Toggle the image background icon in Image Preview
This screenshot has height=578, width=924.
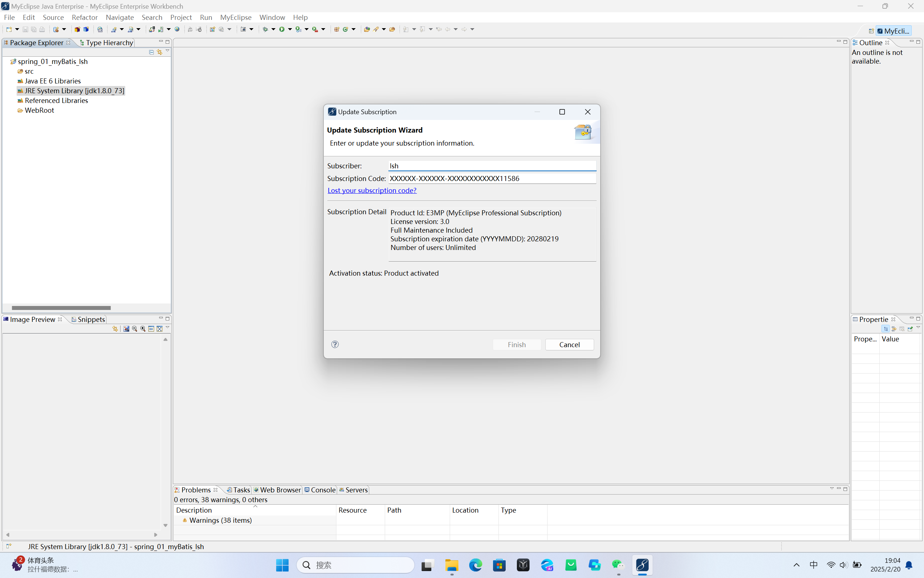(x=126, y=329)
